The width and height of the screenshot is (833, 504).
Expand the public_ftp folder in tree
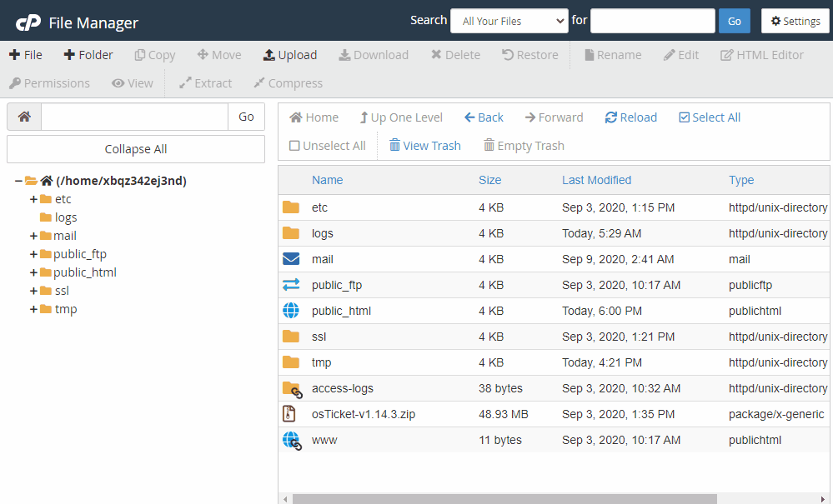[33, 254]
